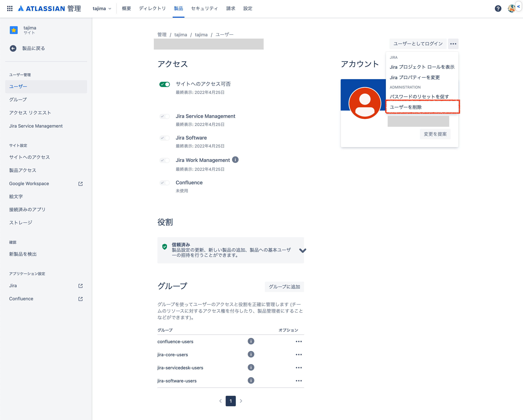Click 変更を提案 button
Image resolution: width=523 pixels, height=420 pixels.
tap(435, 134)
